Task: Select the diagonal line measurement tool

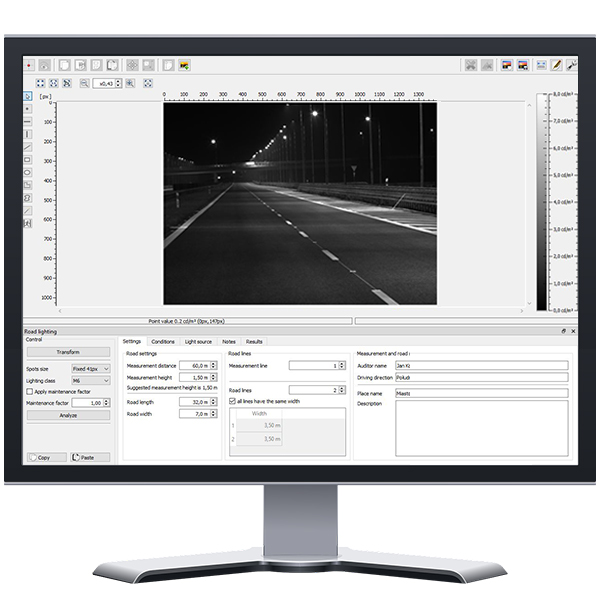Action: [27, 146]
